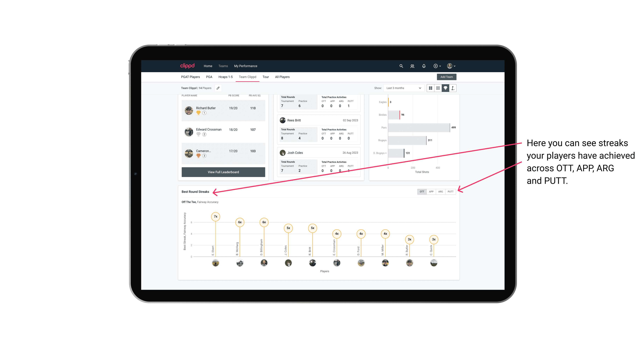The width and height of the screenshot is (644, 346).
Task: Open the My Performance navigation dropdown
Action: pyautogui.click(x=246, y=66)
